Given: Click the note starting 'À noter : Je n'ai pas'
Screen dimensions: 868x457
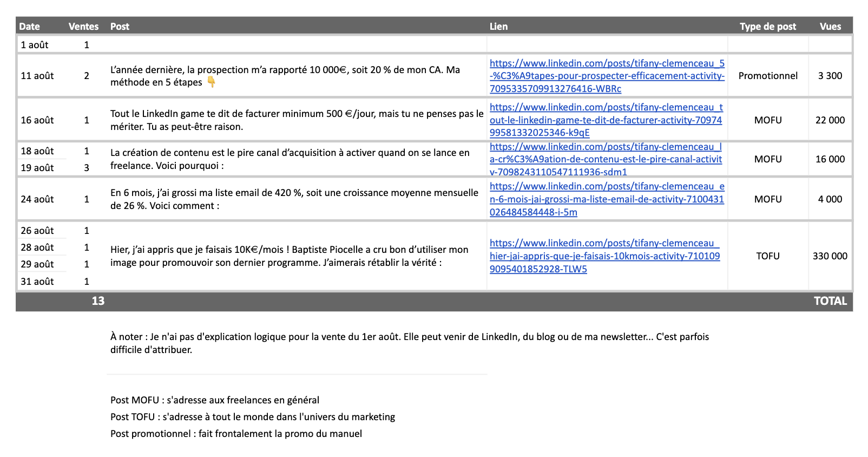Looking at the screenshot, I should [410, 343].
